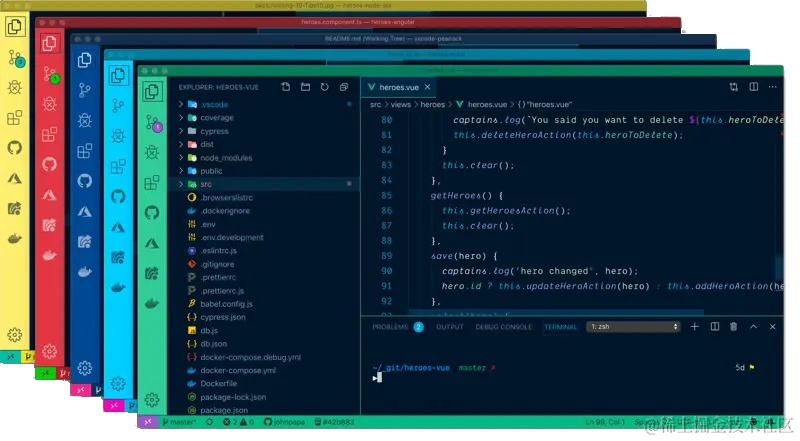Screen dimensions: 800x441
Task: Click the GitHub icon in green sidebar
Action: tap(153, 212)
